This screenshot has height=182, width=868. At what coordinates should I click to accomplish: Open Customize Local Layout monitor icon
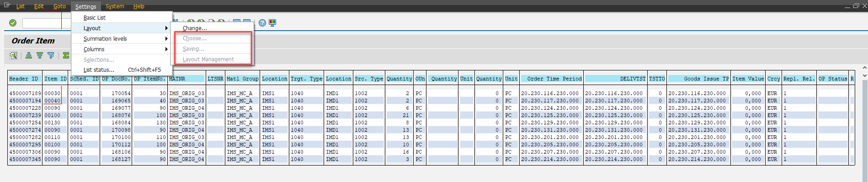point(272,23)
